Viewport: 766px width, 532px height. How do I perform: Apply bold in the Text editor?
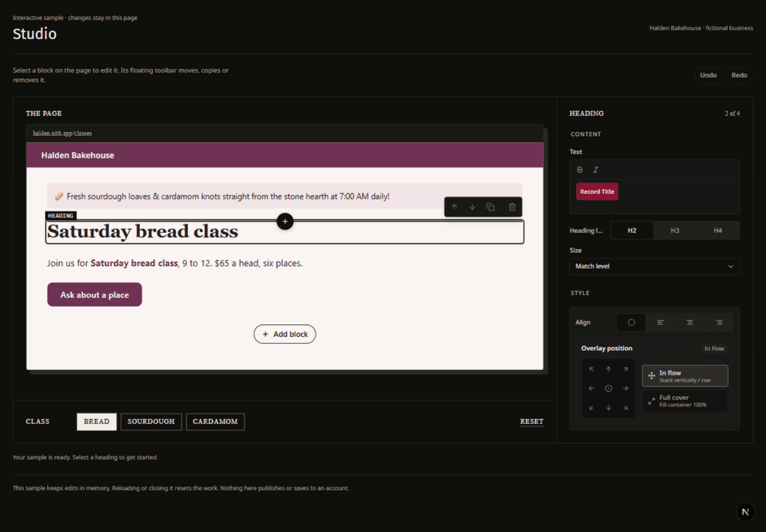pyautogui.click(x=580, y=170)
